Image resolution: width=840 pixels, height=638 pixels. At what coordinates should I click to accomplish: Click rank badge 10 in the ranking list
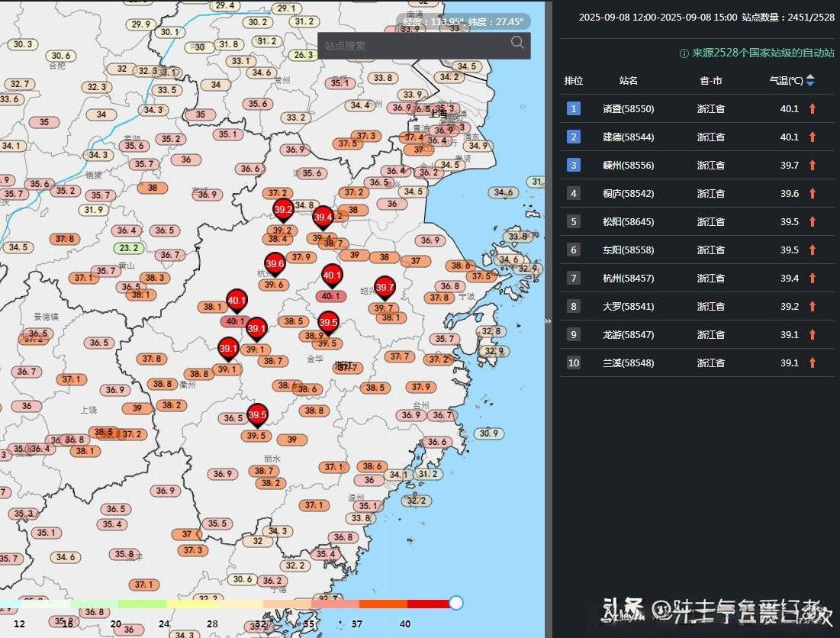point(573,362)
